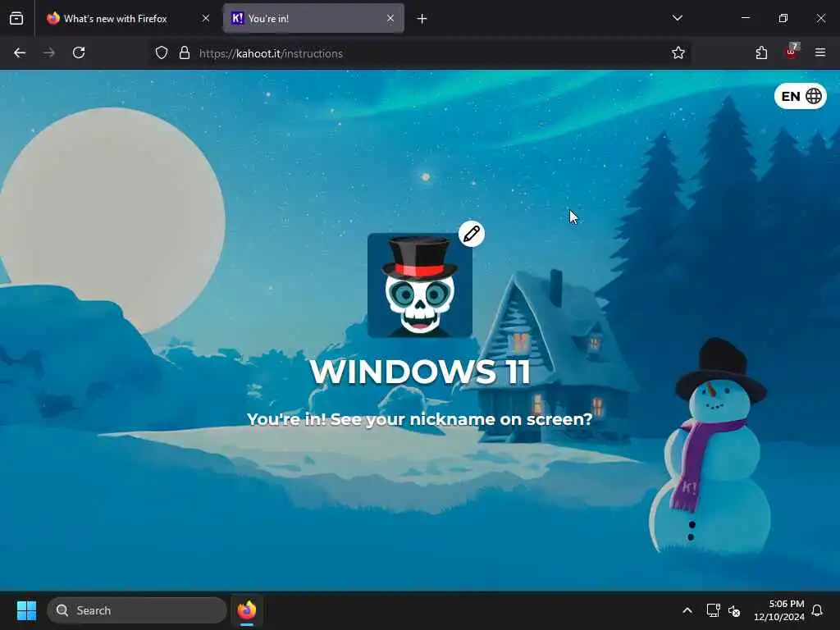Click the taskbar Search box
Screen dimensions: 840x630
tap(137, 610)
